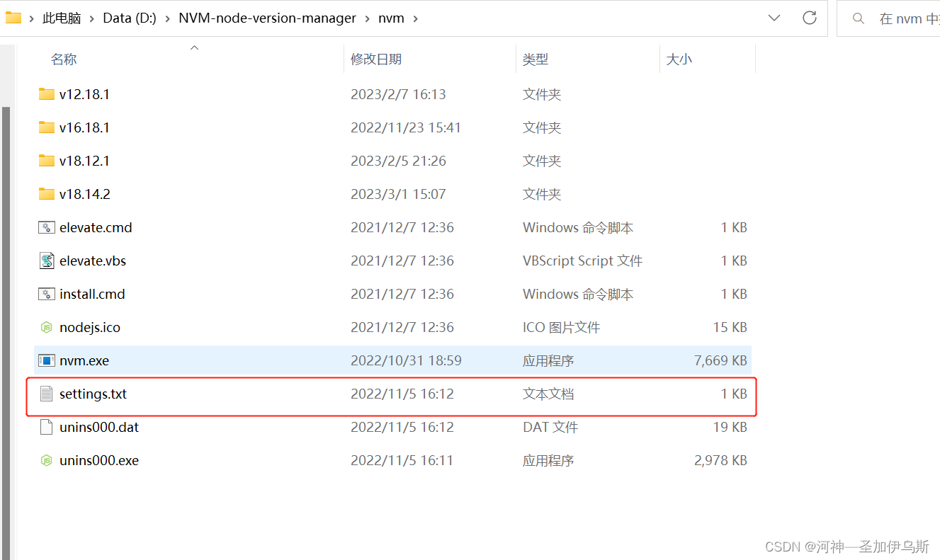940x560 pixels.
Task: Click date 2022/10/31 18:59
Action: (x=406, y=360)
